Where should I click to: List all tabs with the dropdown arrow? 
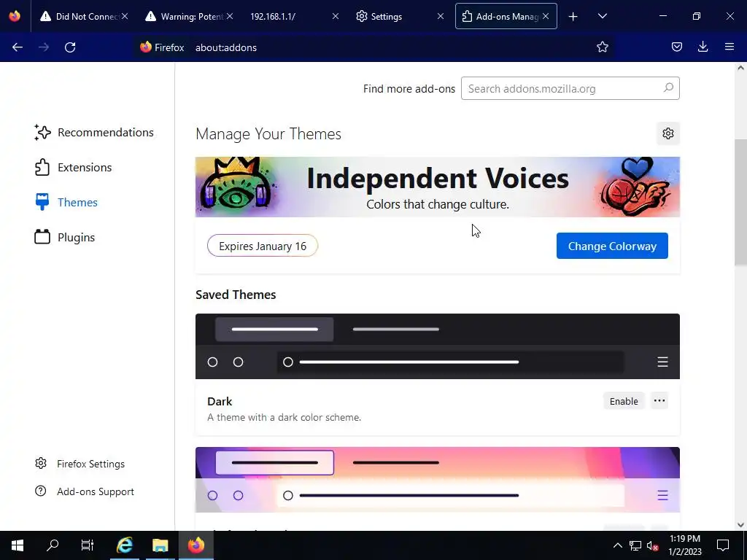pos(602,16)
